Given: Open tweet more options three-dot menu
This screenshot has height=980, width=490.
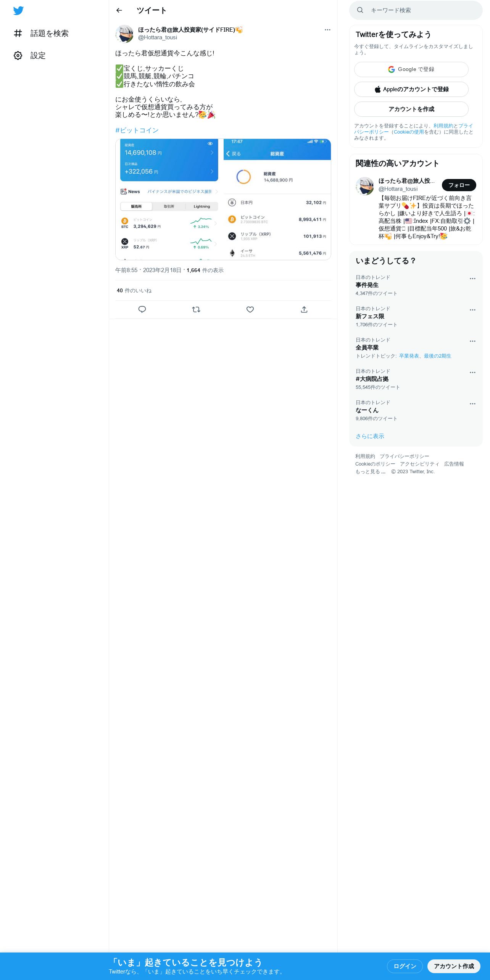Looking at the screenshot, I should coord(327,30).
